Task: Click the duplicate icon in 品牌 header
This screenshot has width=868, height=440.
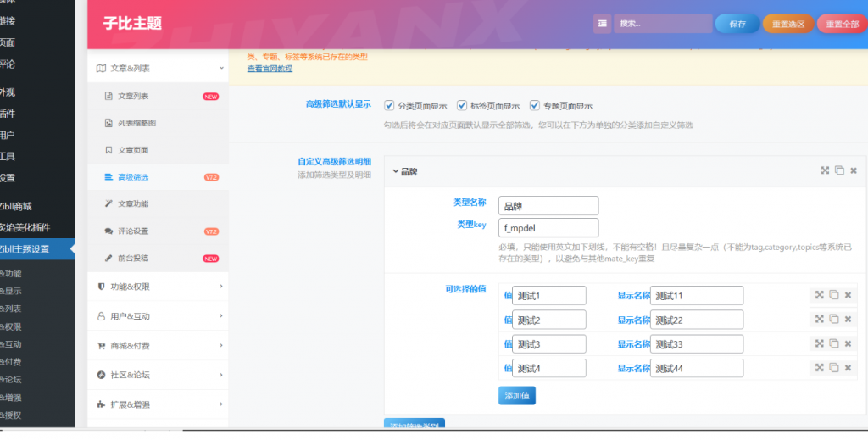Action: click(839, 170)
